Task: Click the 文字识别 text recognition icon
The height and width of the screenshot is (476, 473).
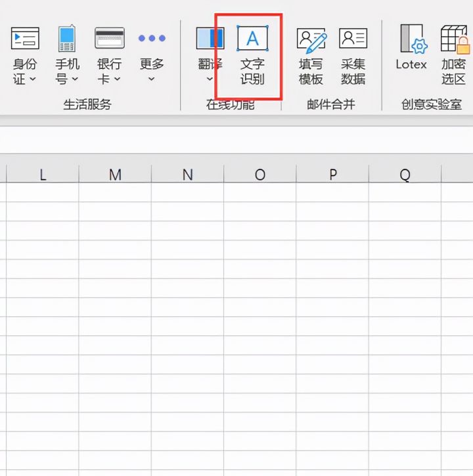Action: tap(252, 38)
